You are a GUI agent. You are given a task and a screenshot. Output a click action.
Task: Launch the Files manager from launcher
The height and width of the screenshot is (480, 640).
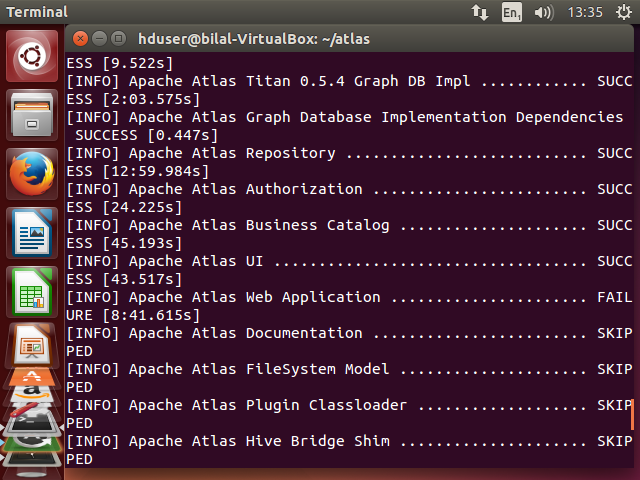tap(33, 115)
